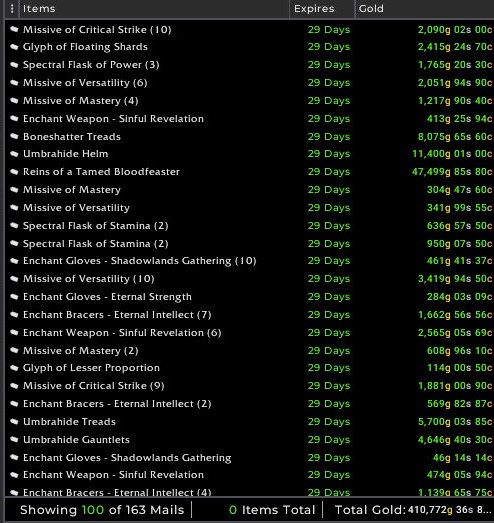Click the 304g 47s 60c gold value

coord(459,190)
